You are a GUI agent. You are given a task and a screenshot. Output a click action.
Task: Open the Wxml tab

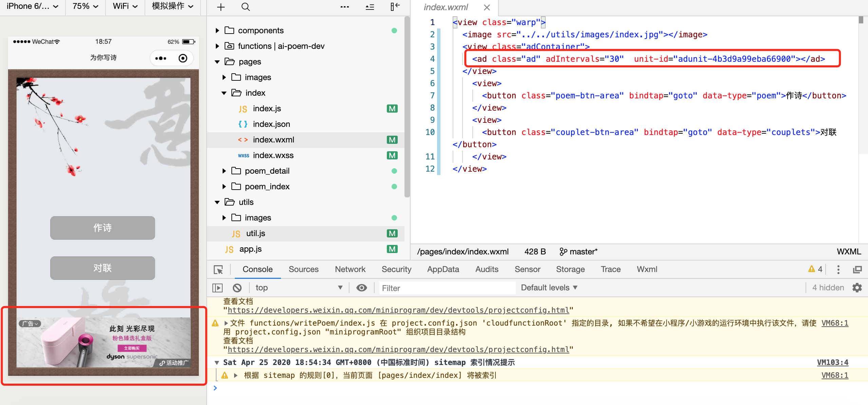pos(647,269)
